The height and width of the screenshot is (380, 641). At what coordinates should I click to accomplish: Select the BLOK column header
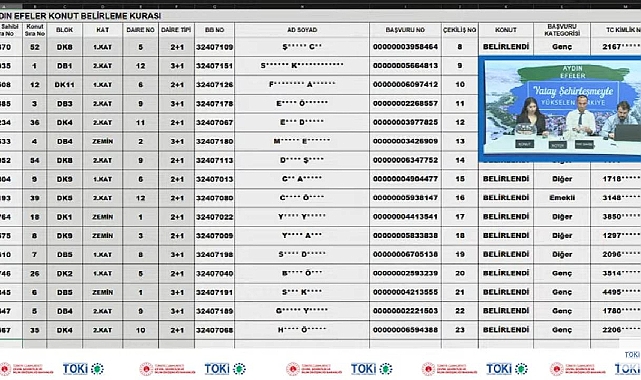65,30
